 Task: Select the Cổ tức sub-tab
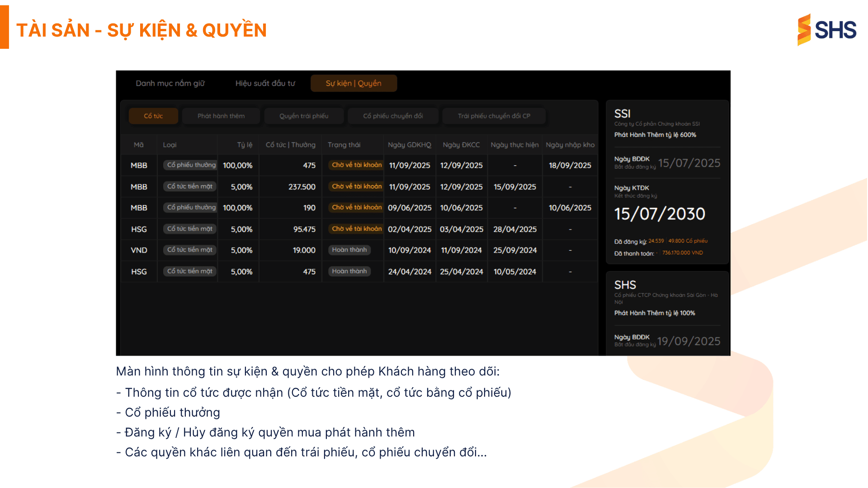[x=153, y=116]
